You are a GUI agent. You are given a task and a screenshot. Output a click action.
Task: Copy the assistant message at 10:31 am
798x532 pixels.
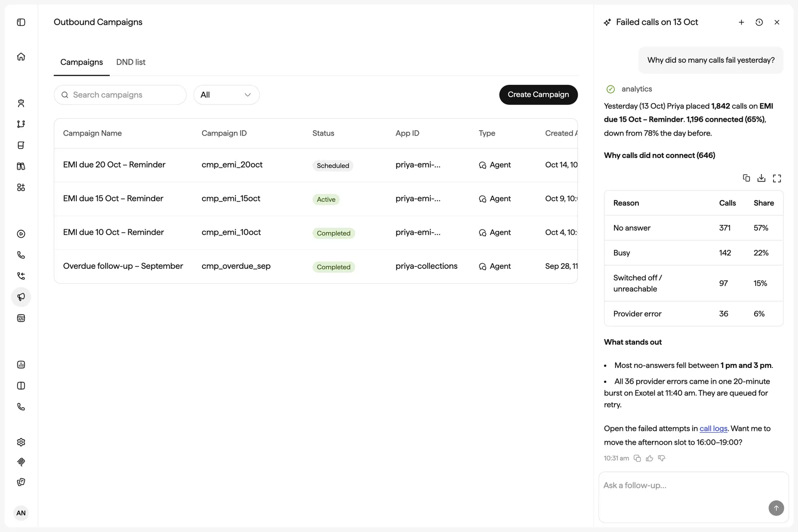pos(637,458)
